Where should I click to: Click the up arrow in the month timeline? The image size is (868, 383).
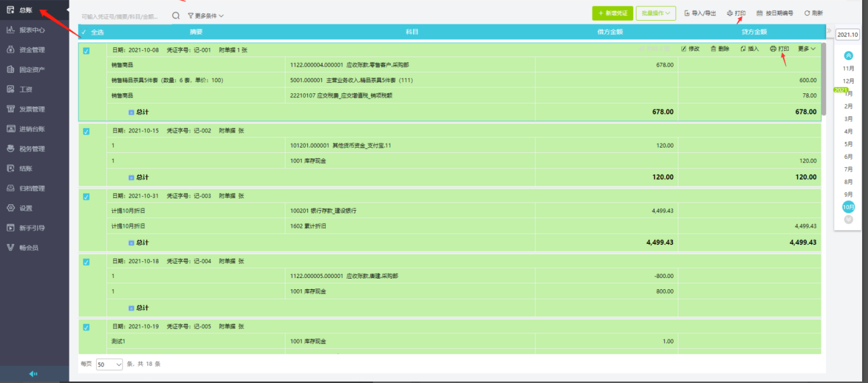(849, 55)
